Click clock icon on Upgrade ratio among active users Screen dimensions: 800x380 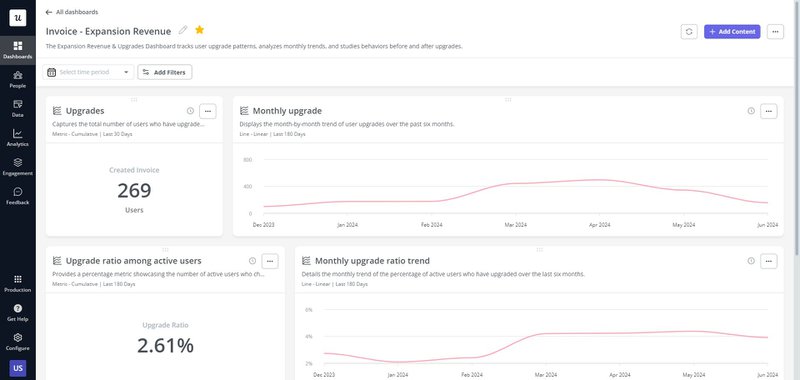252,261
